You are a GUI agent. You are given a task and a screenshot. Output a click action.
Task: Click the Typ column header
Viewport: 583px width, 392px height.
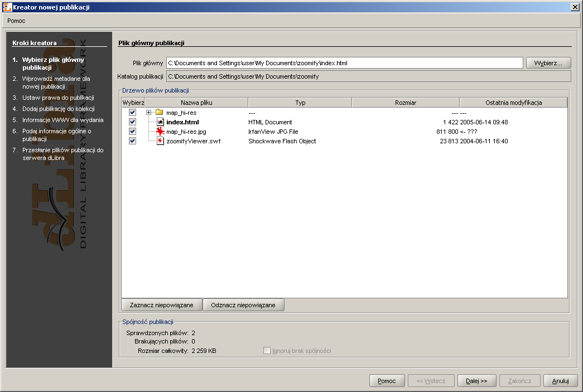pyautogui.click(x=300, y=103)
